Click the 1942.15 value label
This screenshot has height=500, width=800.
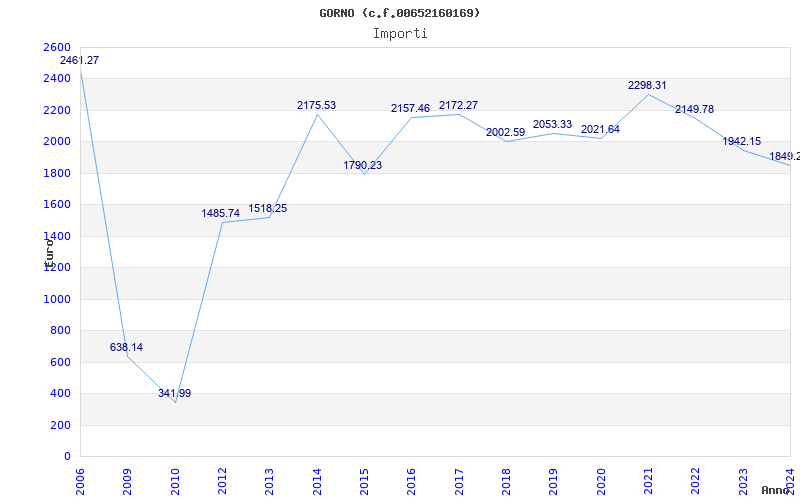[742, 142]
